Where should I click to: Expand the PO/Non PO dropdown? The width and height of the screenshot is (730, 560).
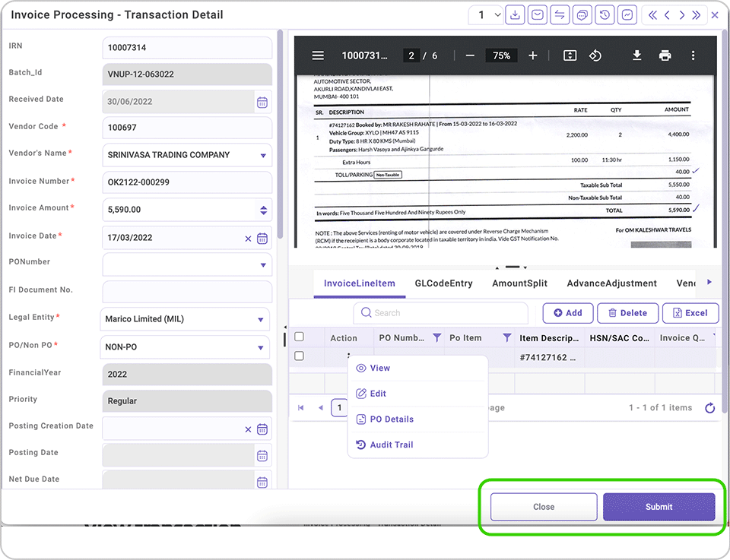point(261,347)
